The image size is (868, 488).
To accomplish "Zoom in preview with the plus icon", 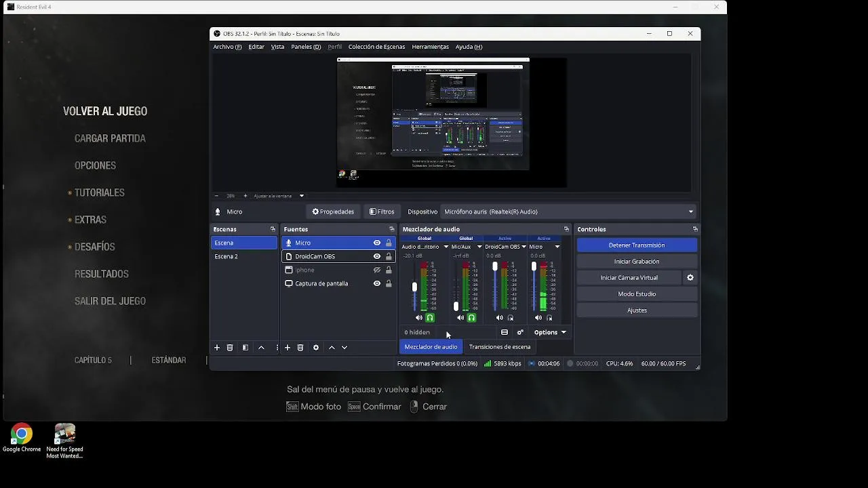I will coord(245,196).
